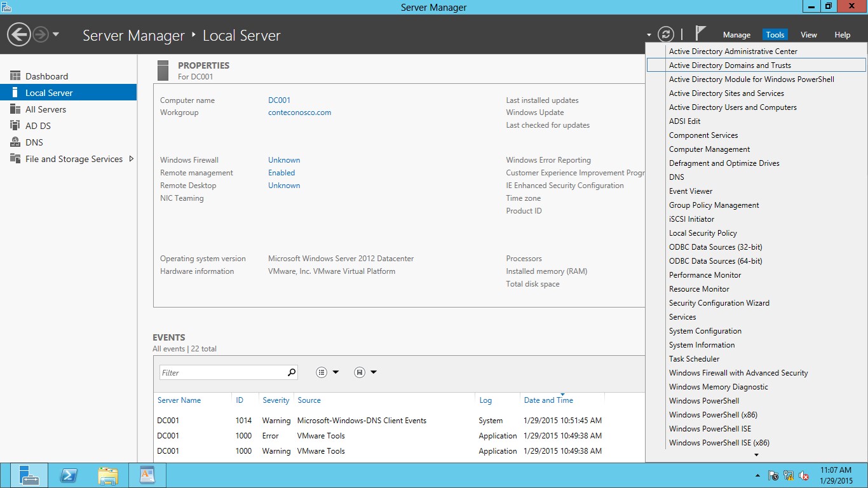Click the Events filter settings icon
The image size is (868, 488).
pyautogui.click(x=323, y=372)
